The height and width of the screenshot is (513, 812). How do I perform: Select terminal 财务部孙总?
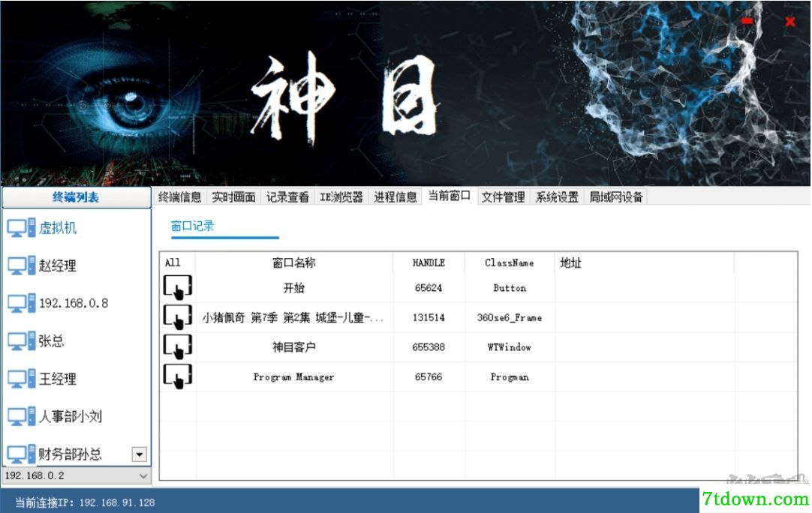(70, 454)
